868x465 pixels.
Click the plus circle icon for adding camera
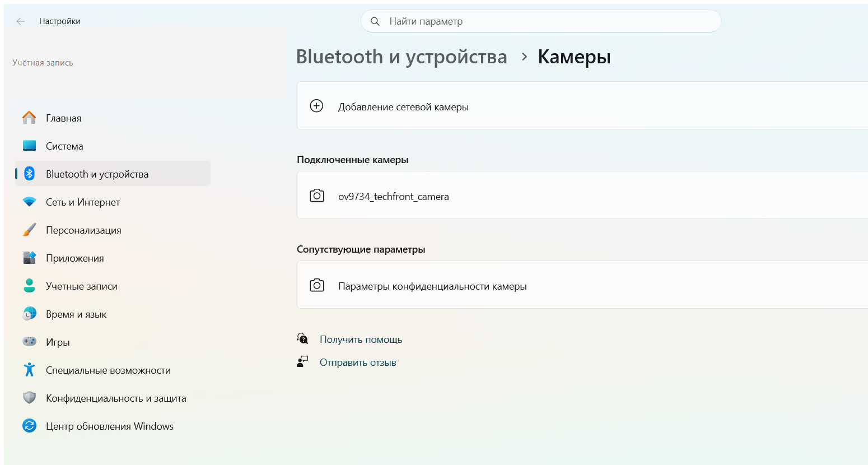pos(316,106)
